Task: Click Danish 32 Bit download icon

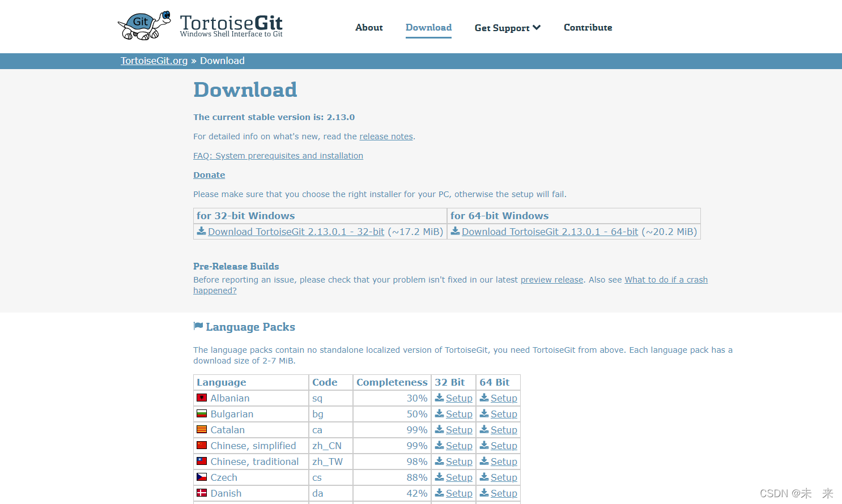Action: coord(439,493)
